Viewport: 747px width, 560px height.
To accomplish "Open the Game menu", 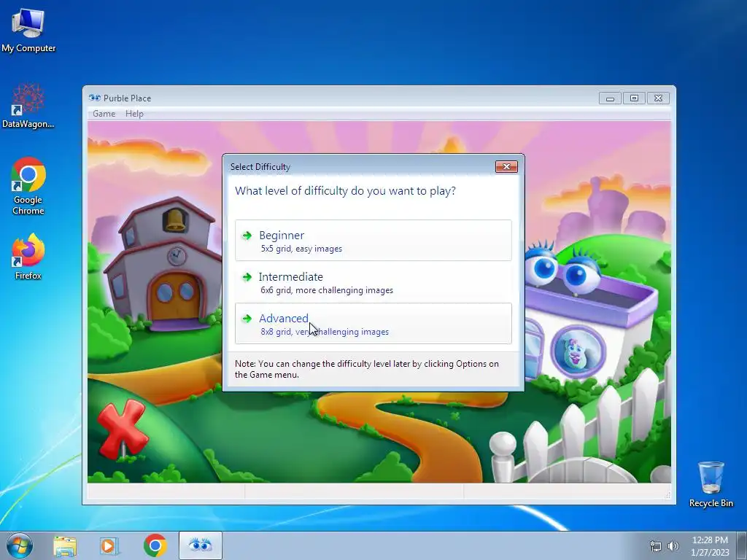I will [104, 114].
